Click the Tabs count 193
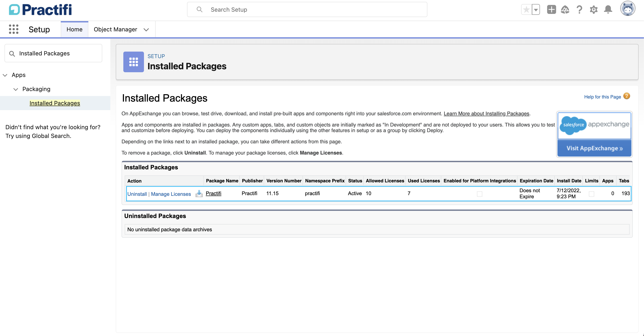 coord(625,193)
